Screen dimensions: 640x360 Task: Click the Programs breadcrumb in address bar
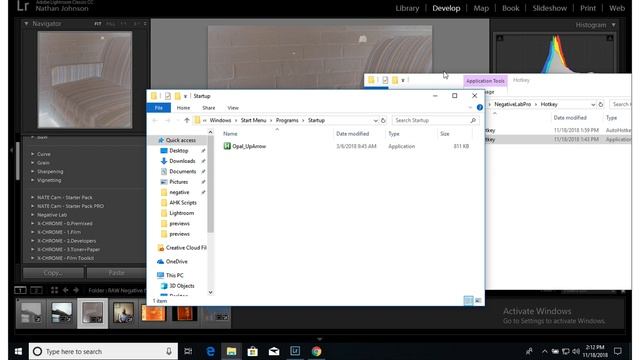[287, 120]
